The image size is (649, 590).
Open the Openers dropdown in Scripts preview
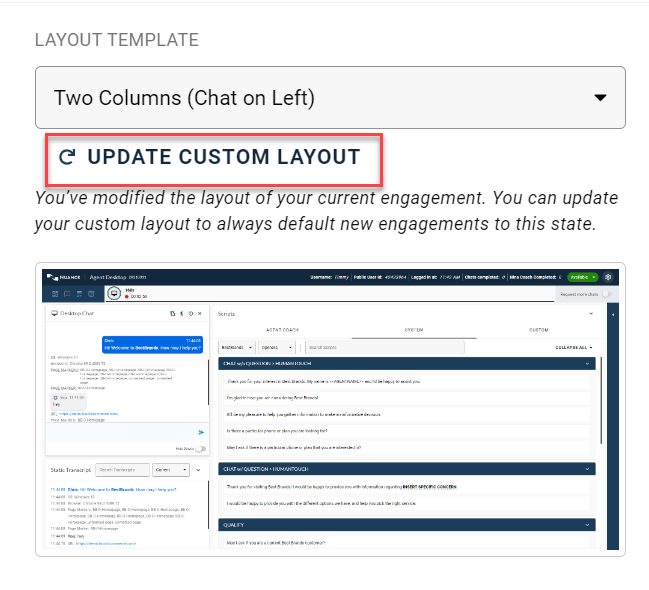pos(277,347)
